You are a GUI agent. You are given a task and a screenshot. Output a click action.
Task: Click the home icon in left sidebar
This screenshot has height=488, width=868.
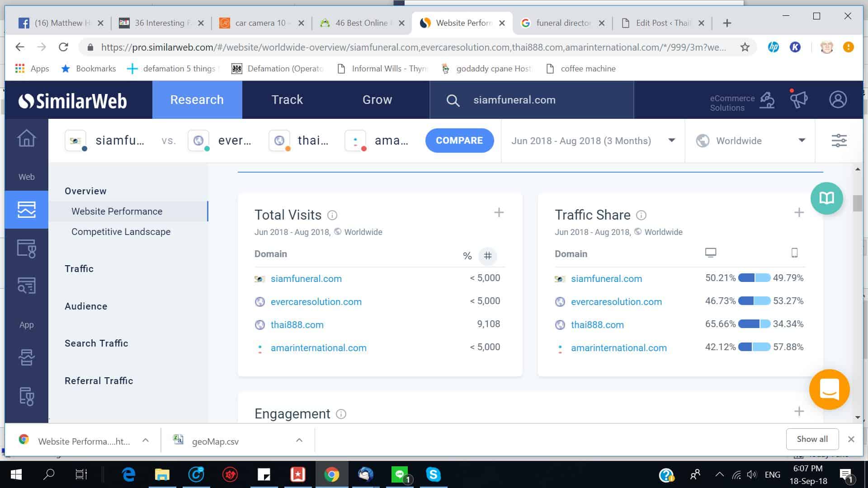(26, 138)
